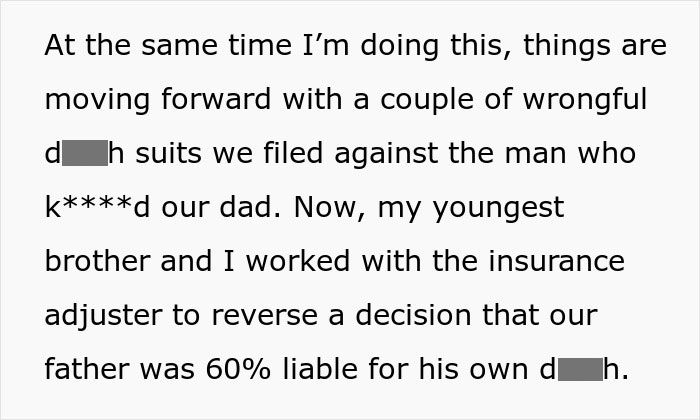
Task: Click the gray redaction block before "suits"
Action: click(84, 155)
